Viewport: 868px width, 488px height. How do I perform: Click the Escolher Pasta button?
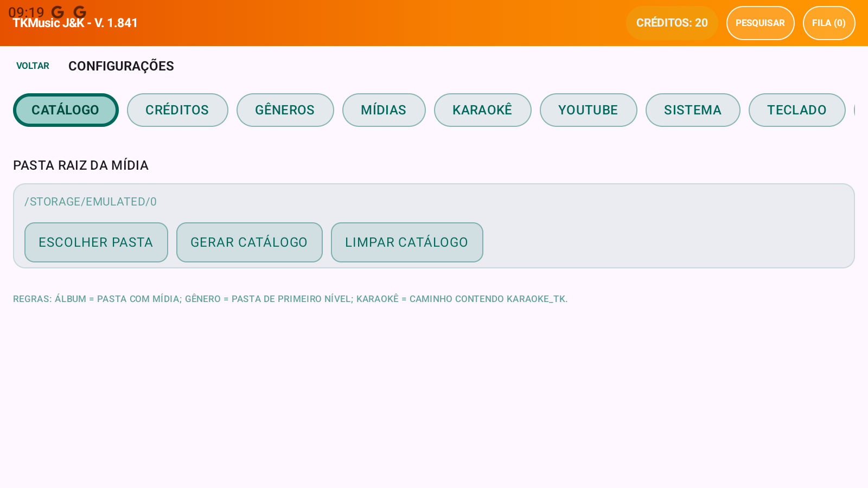coord(96,242)
